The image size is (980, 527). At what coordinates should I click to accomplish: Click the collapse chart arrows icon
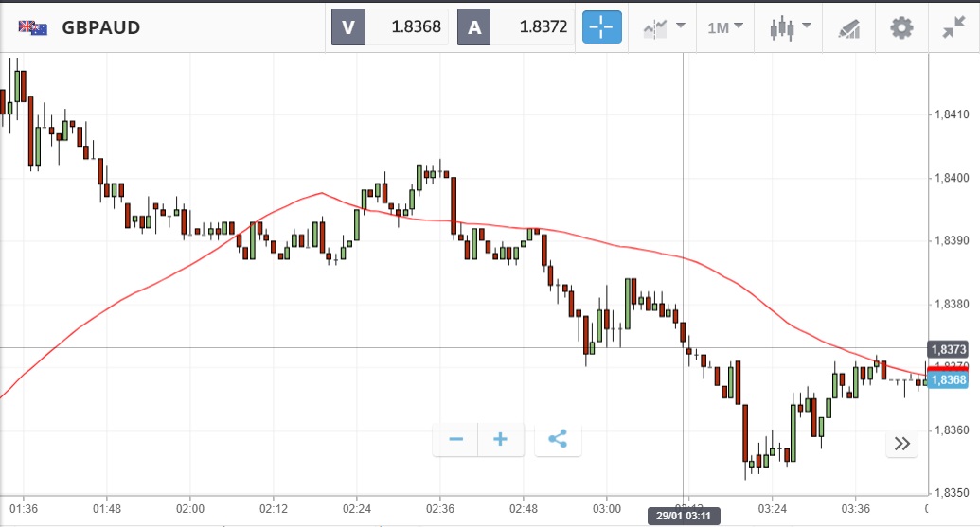(953, 27)
